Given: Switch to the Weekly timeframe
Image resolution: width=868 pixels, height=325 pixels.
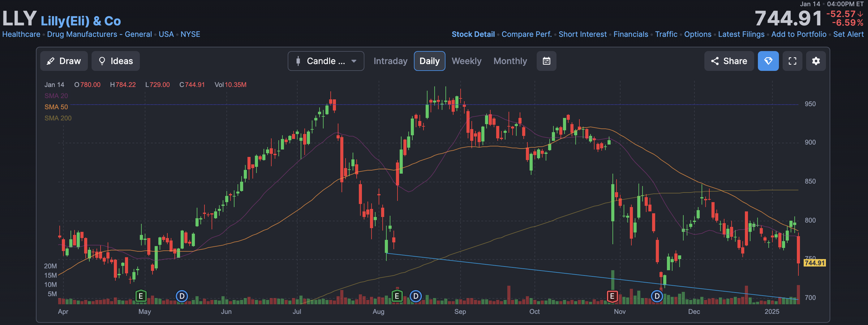Looking at the screenshot, I should pos(466,61).
